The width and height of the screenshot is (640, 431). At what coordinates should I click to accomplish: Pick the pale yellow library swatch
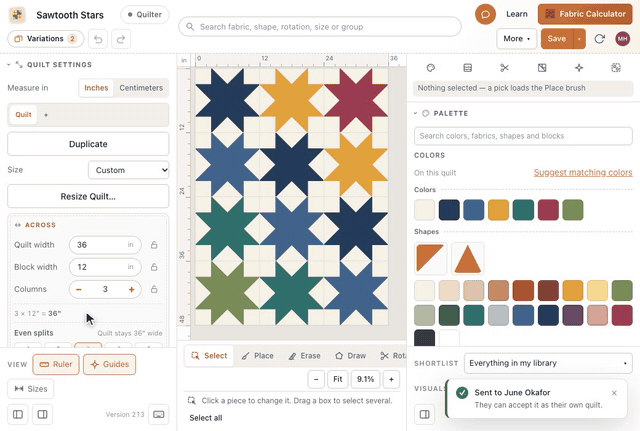[x=597, y=290]
